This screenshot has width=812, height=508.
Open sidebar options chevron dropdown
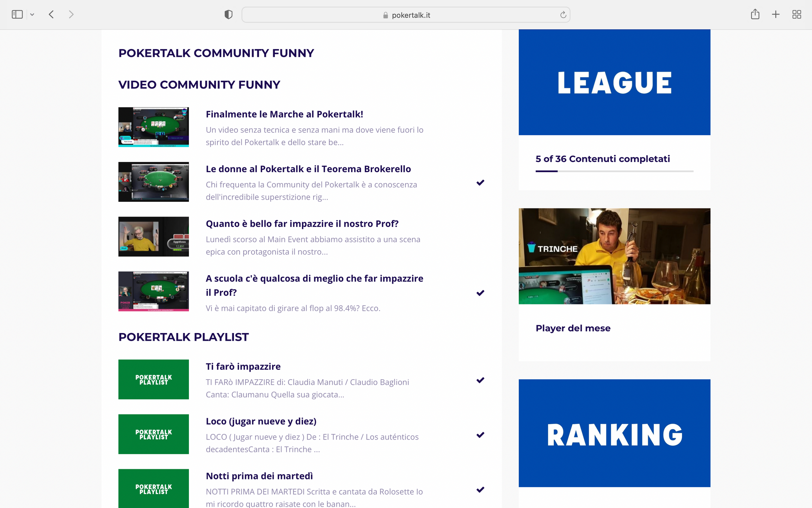(x=32, y=14)
